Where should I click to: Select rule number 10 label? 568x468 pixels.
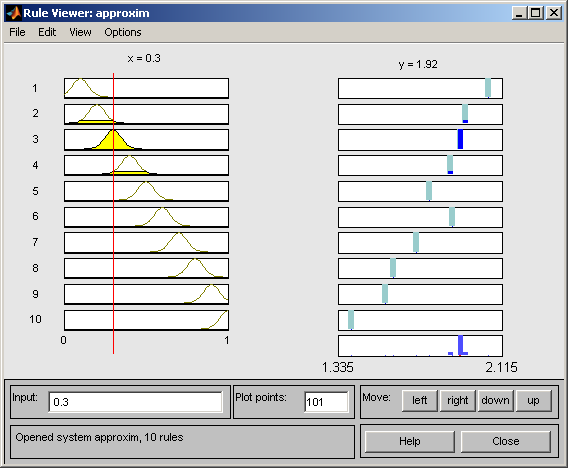click(35, 319)
